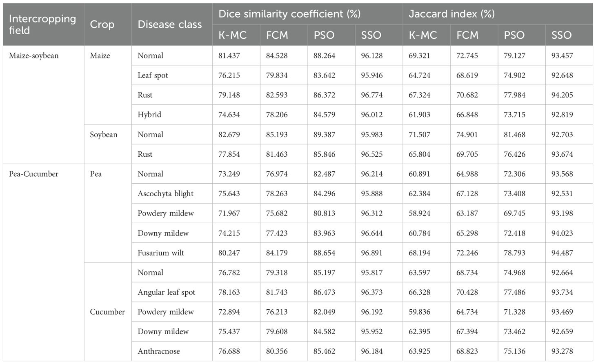The image size is (596, 364).
Task: Click the cell with value 89.387
Action: 325,135
